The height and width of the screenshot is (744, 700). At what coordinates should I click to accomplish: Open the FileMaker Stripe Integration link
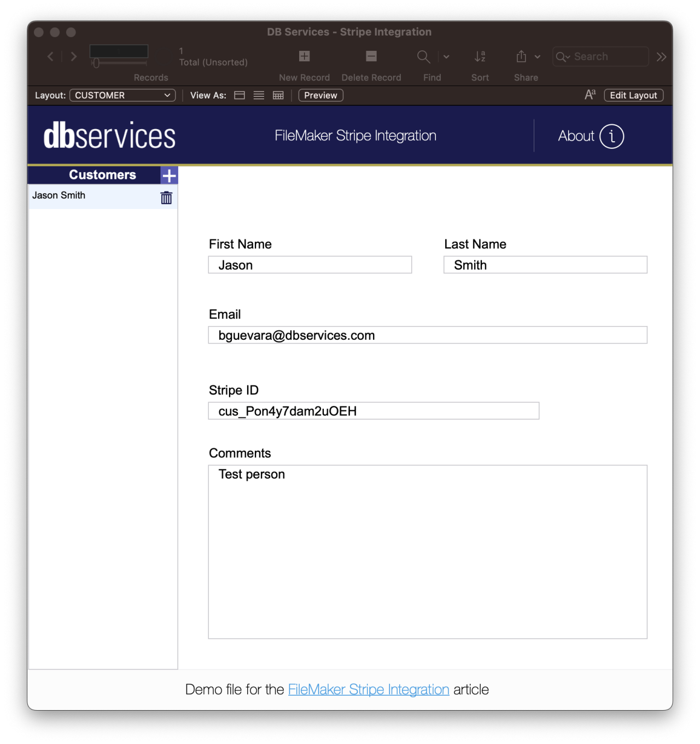coord(369,689)
